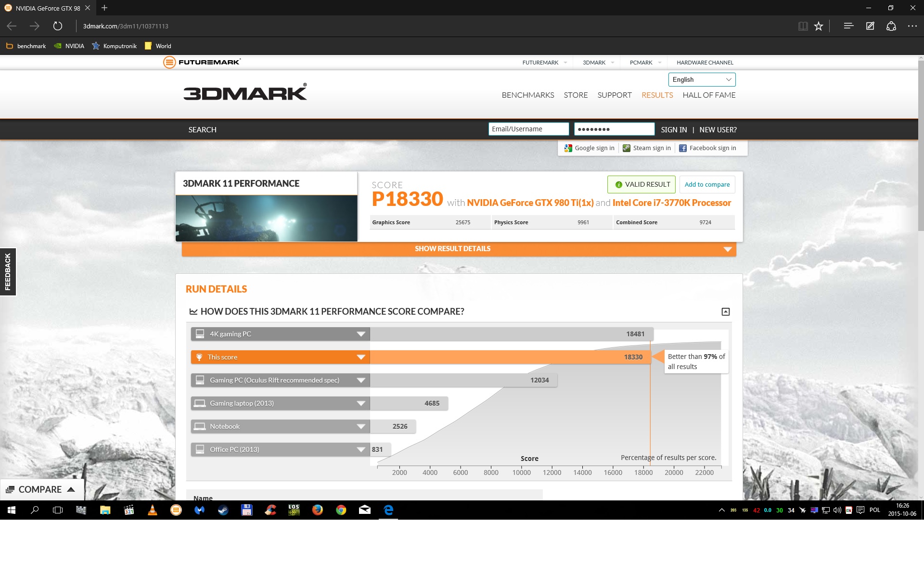Open Malwarebytes from the taskbar
This screenshot has width=924, height=562.
click(200, 510)
